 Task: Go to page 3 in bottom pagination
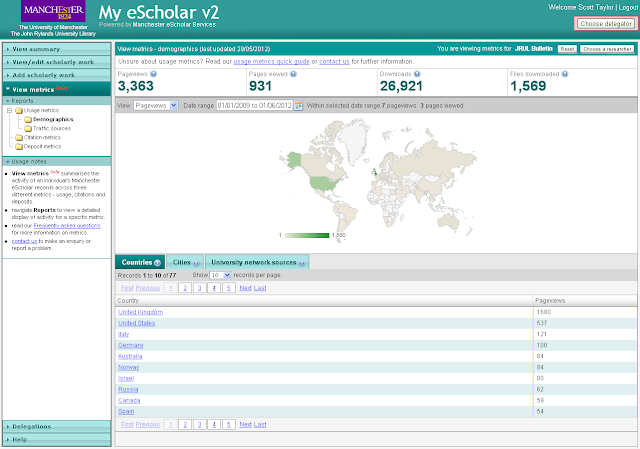point(200,425)
